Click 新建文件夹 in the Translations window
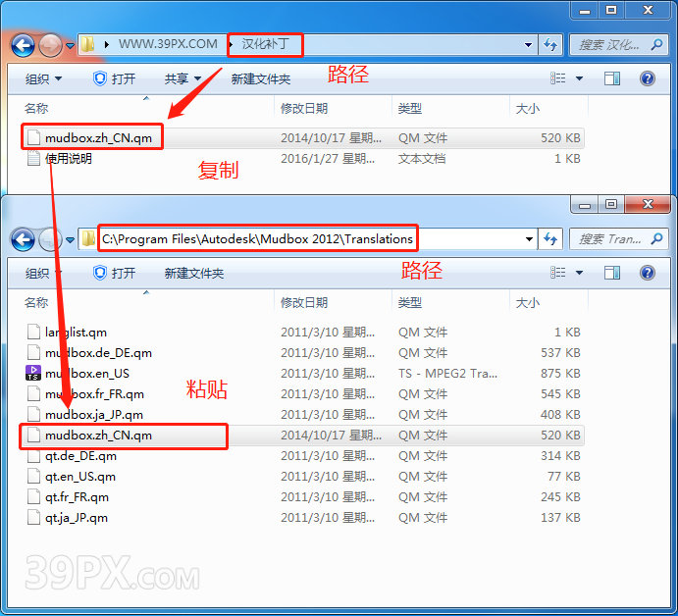Image resolution: width=678 pixels, height=616 pixels. tap(194, 273)
